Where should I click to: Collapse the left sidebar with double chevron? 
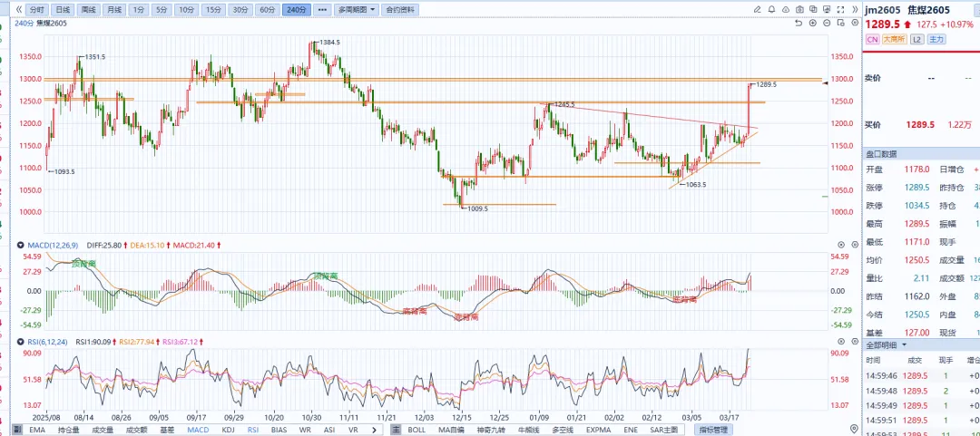[x=19, y=9]
